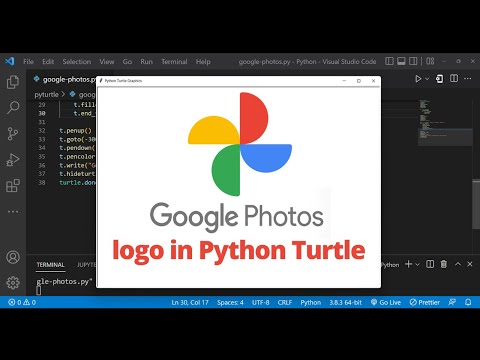This screenshot has width=480, height=360.
Task: Click line number 30 in gutter
Action: click(x=42, y=113)
